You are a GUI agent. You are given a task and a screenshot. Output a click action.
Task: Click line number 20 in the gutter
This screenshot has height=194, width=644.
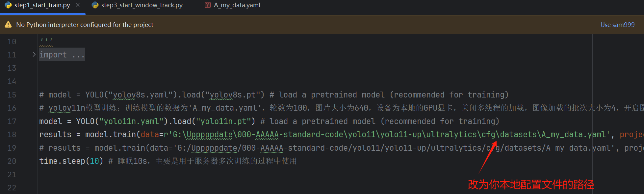pos(12,161)
